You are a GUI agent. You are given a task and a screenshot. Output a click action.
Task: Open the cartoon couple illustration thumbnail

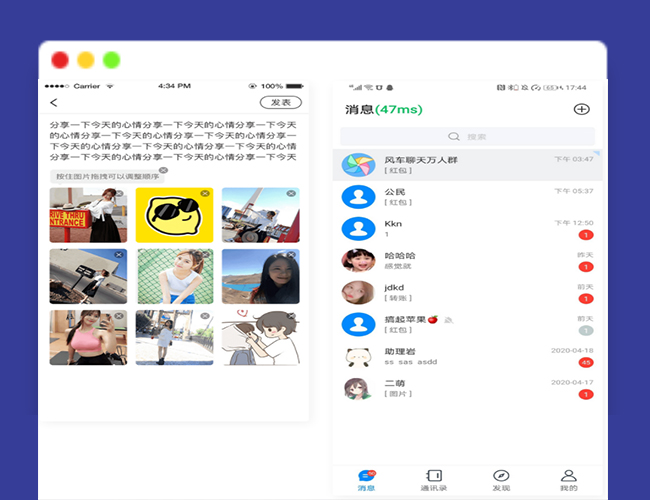pos(261,337)
